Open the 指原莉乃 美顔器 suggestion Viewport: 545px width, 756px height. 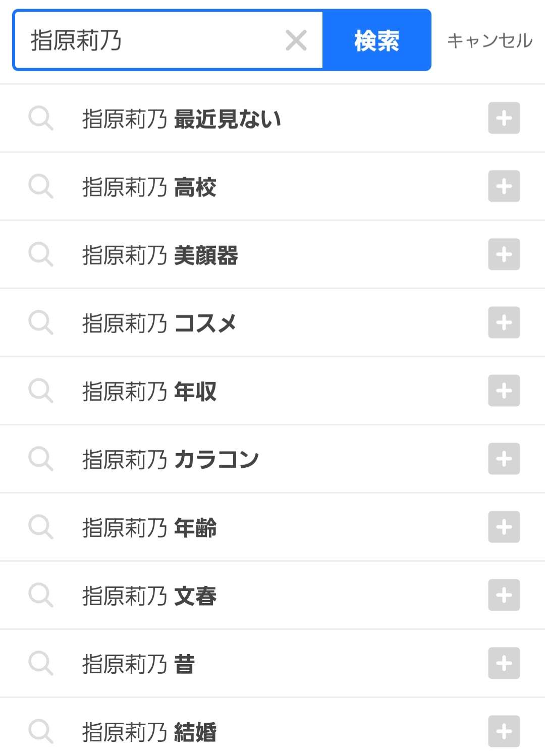160,255
